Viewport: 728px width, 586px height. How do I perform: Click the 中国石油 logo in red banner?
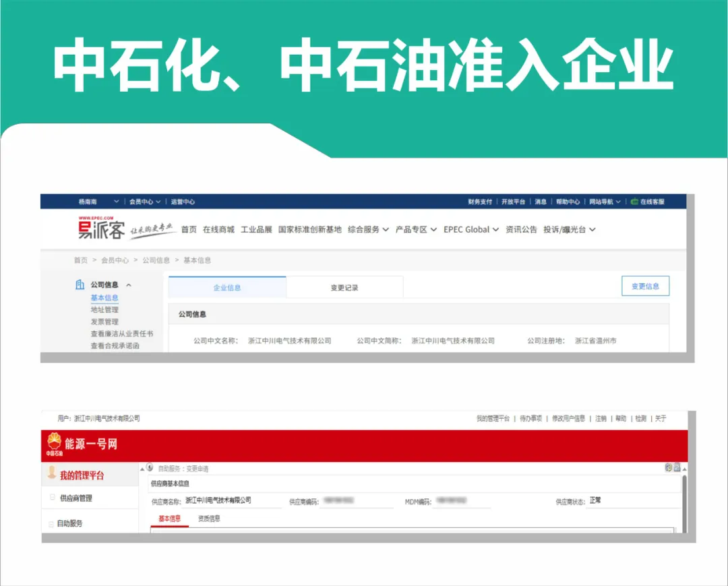pos(54,445)
